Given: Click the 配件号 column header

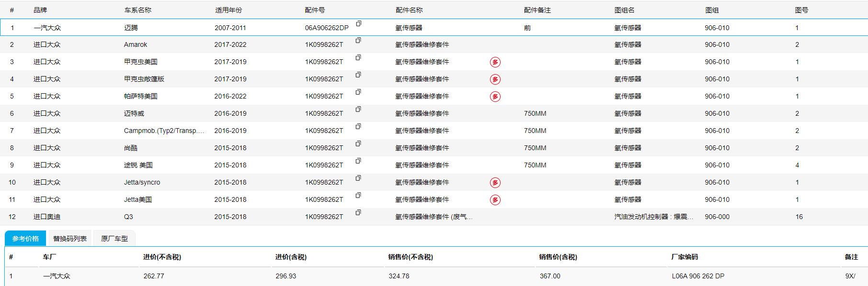Looking at the screenshot, I should pos(315,10).
